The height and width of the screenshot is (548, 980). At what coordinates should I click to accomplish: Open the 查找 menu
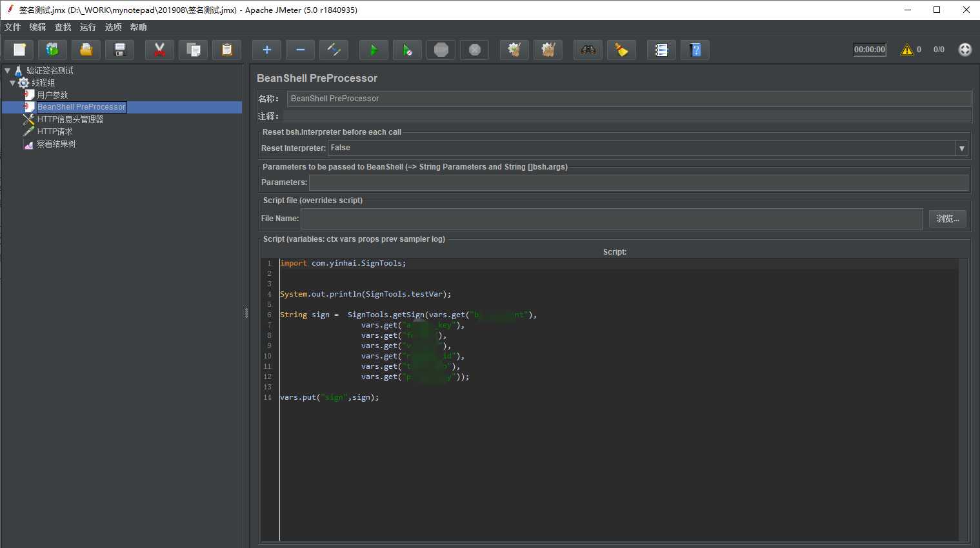[63, 27]
